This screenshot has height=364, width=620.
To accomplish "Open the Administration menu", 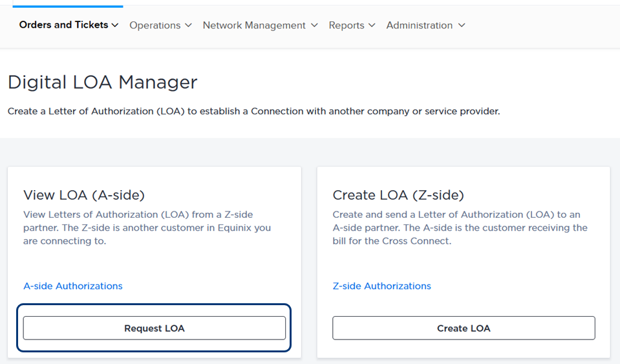I will pyautogui.click(x=425, y=25).
